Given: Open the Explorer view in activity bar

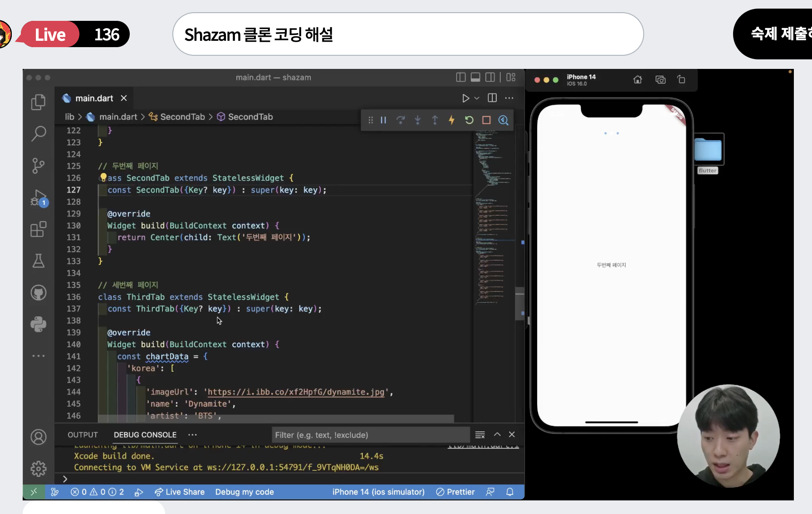Looking at the screenshot, I should tap(39, 102).
